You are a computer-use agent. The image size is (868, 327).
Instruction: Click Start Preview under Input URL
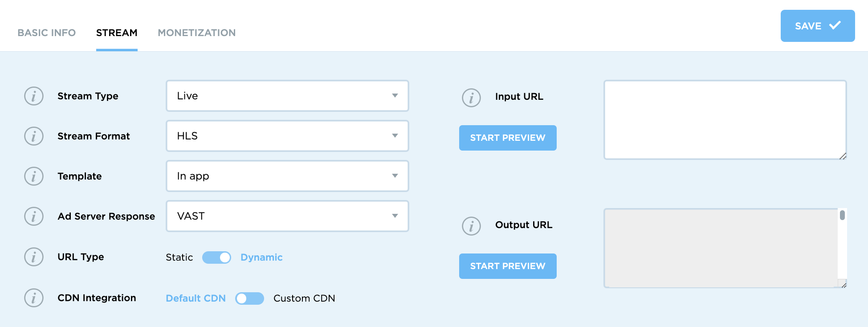508,138
